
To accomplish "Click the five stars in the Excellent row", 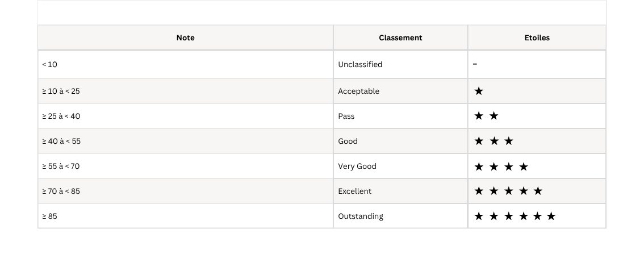I will pos(508,191).
